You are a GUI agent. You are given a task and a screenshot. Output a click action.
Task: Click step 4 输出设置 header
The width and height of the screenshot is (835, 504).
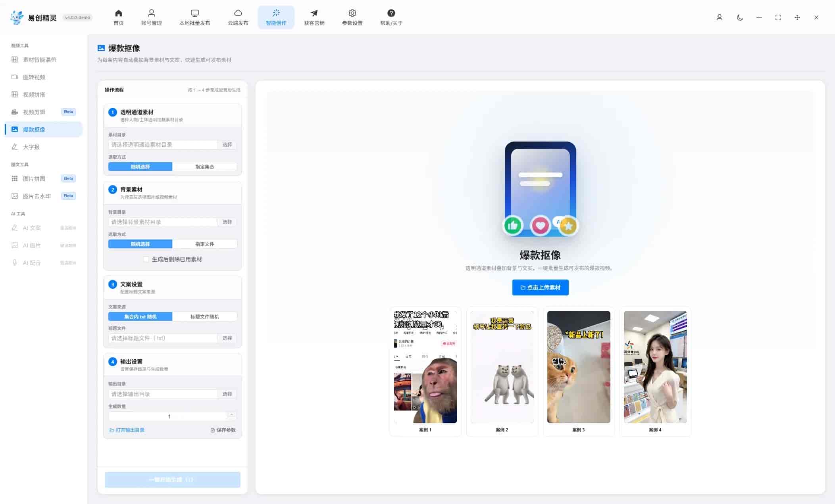(172, 365)
